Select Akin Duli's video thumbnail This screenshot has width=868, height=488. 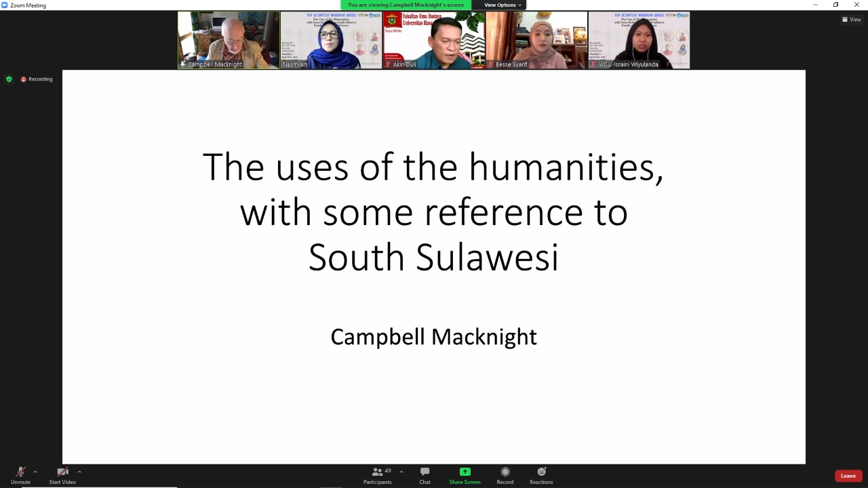pos(434,40)
